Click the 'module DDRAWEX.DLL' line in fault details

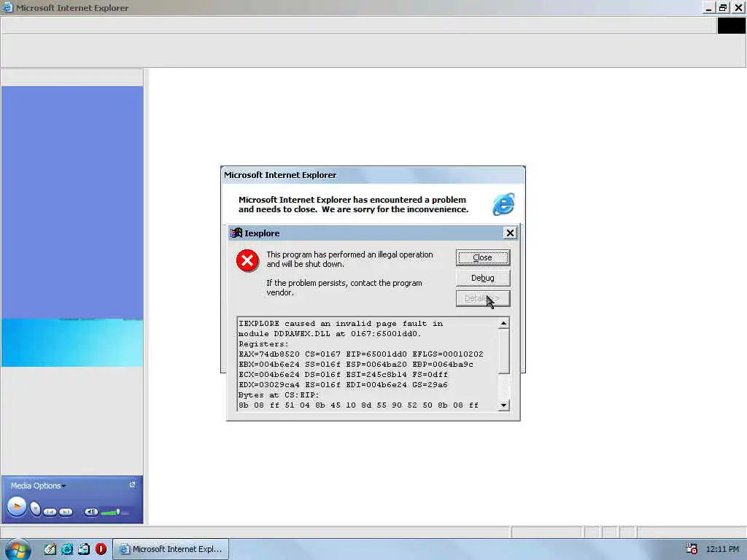pos(330,334)
